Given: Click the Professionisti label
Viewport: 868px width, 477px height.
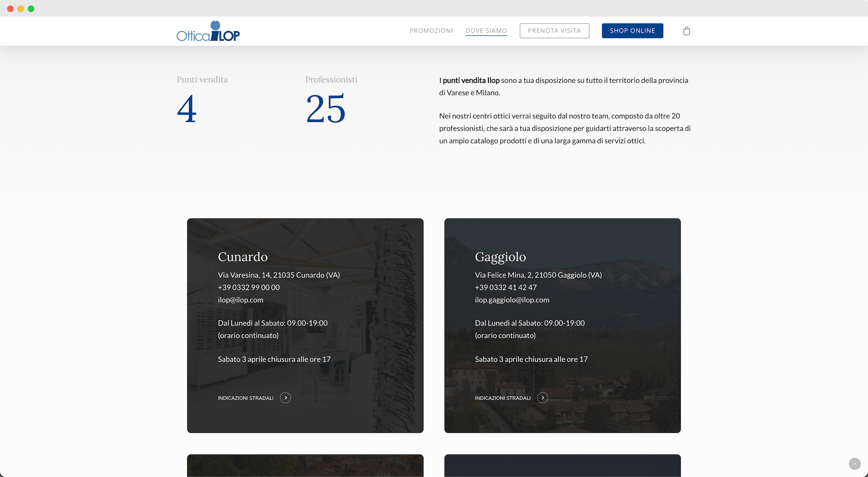Looking at the screenshot, I should 331,80.
